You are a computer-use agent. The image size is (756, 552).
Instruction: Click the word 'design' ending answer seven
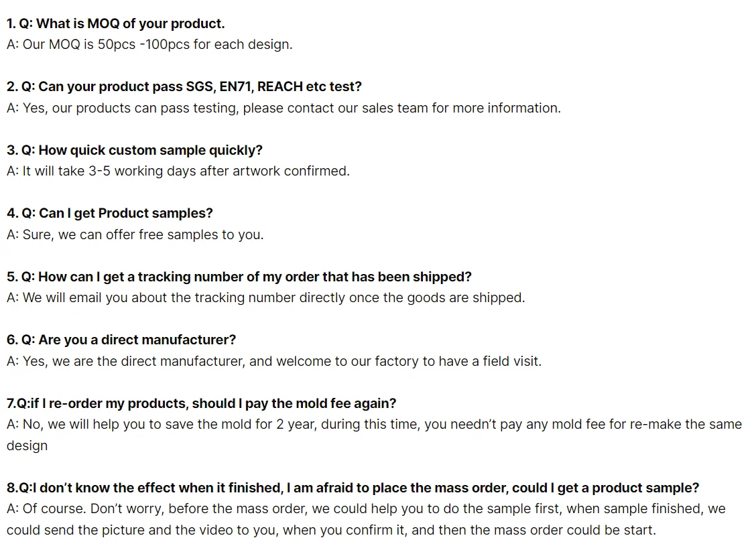27,445
